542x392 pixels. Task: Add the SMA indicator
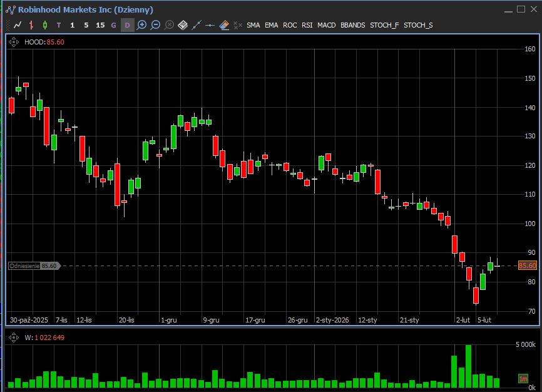pyautogui.click(x=253, y=25)
